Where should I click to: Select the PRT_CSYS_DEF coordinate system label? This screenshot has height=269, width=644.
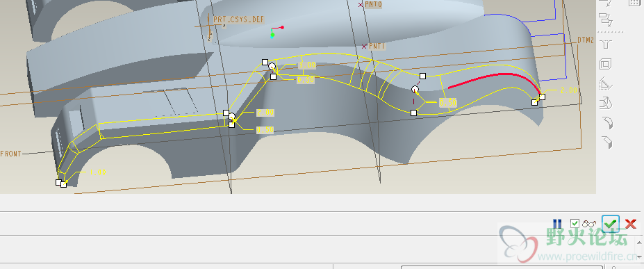(238, 19)
